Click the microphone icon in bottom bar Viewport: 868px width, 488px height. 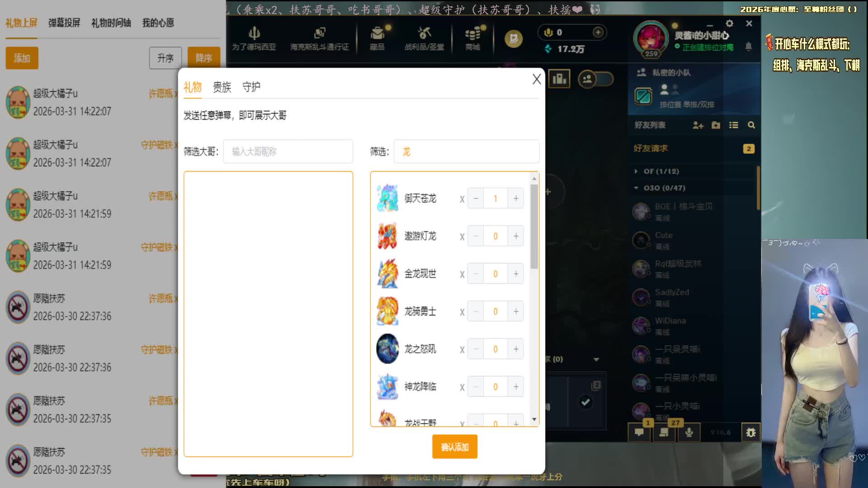689,432
